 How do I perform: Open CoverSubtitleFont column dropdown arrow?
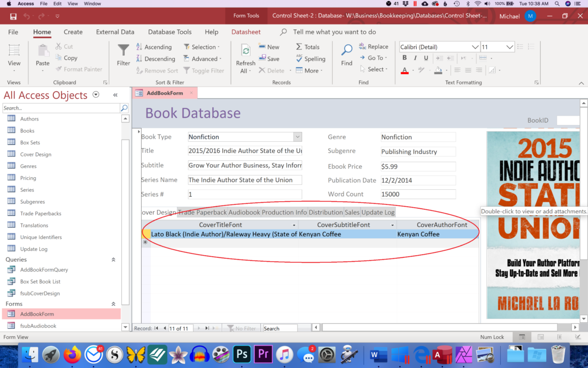click(x=393, y=225)
